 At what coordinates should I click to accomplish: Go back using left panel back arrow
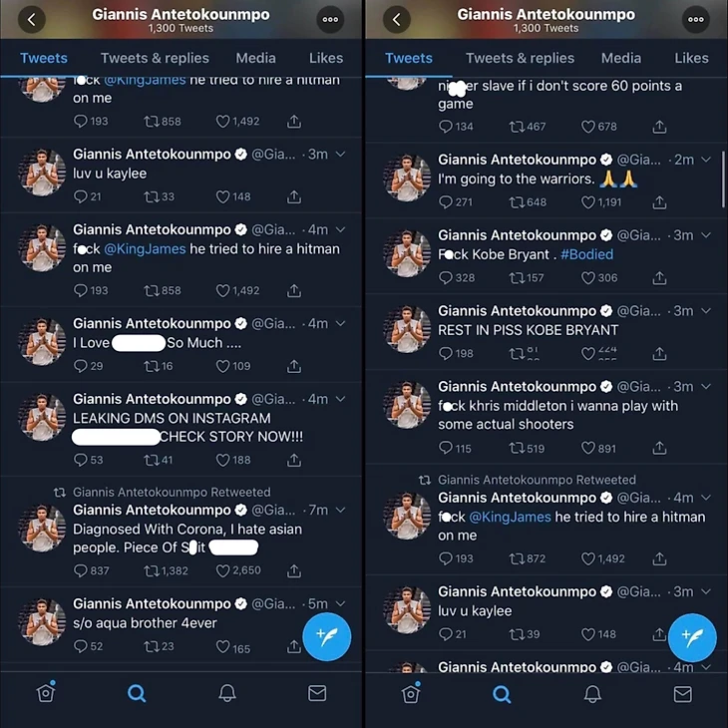[32, 20]
